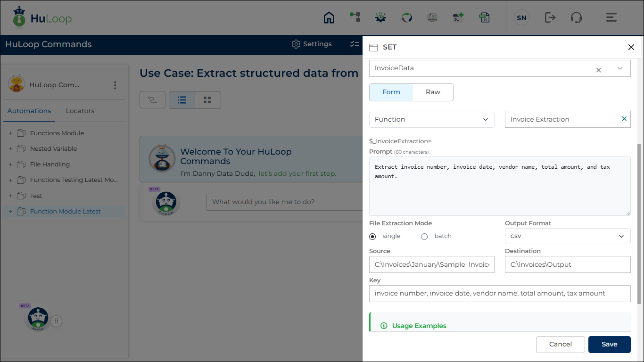Clear the Invoice Extraction field with X
644x362 pixels.
click(x=624, y=119)
